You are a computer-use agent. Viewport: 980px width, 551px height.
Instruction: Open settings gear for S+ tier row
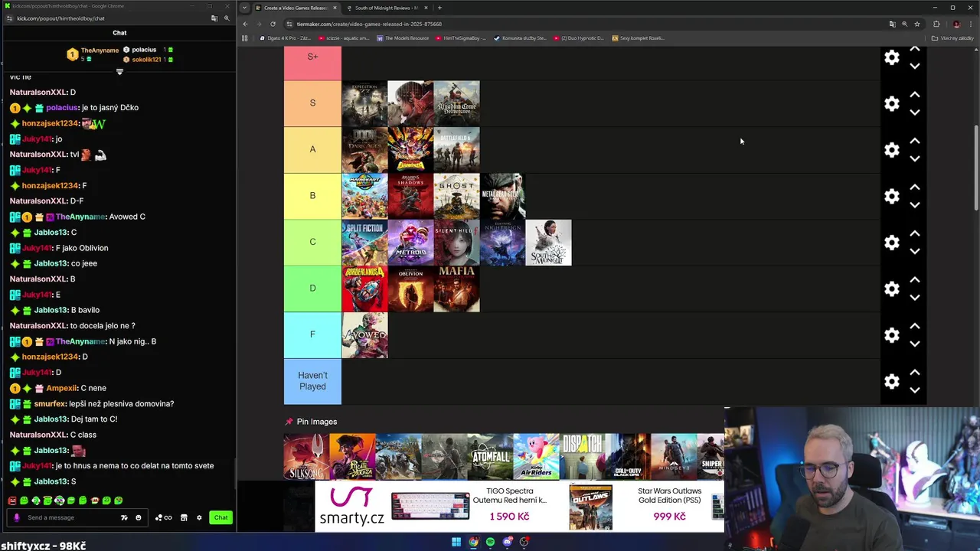click(x=892, y=57)
